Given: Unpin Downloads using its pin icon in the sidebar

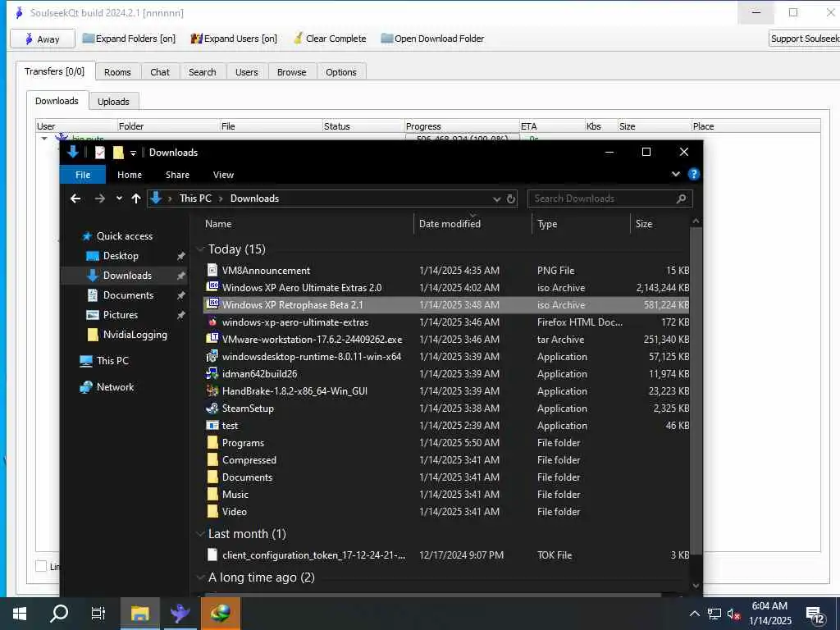Looking at the screenshot, I should tap(181, 276).
